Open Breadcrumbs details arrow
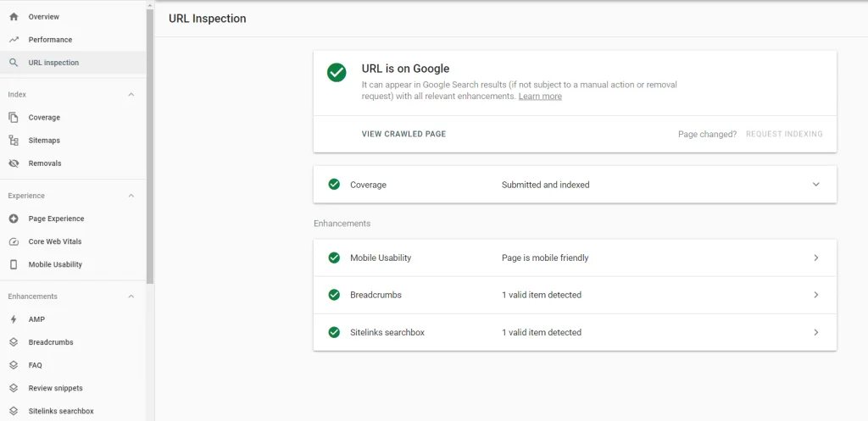This screenshot has width=868, height=421. (x=816, y=295)
